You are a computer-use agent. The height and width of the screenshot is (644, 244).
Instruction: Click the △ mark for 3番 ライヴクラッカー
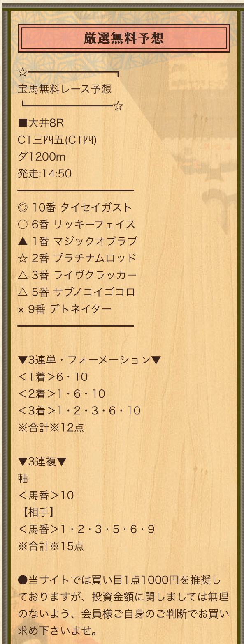pos(23,275)
